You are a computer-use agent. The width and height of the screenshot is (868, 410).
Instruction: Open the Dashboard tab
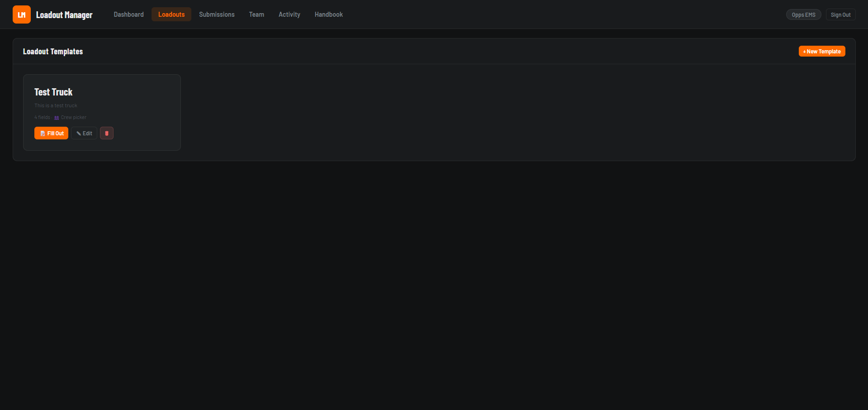(128, 14)
